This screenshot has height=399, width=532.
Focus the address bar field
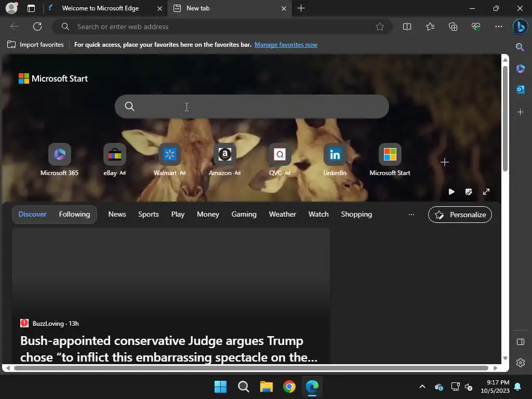point(222,26)
